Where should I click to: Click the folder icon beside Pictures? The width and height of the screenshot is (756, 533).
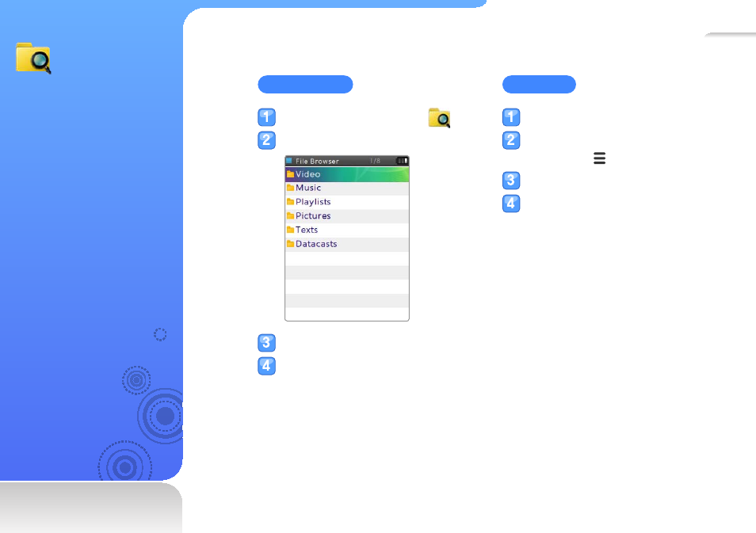click(x=290, y=215)
